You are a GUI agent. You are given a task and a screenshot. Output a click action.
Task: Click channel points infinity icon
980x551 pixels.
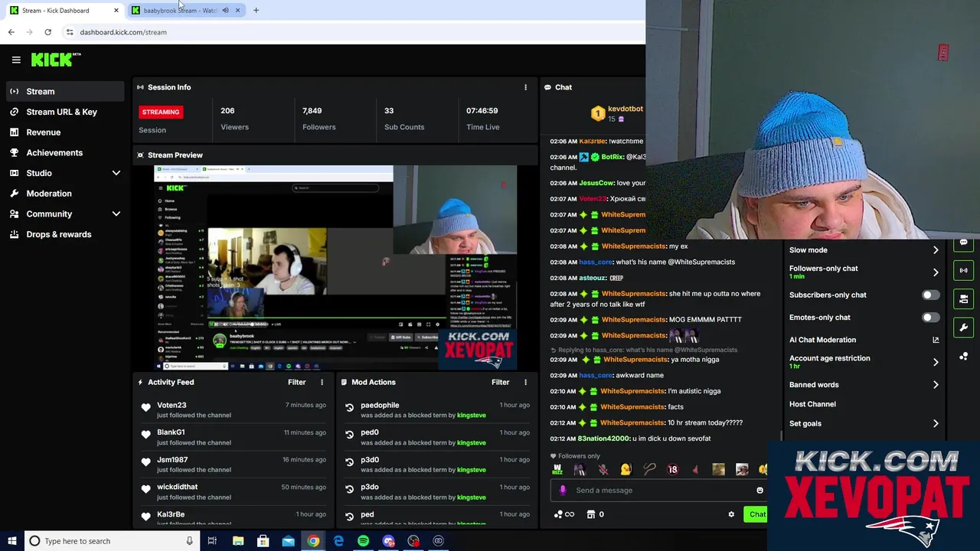point(564,514)
